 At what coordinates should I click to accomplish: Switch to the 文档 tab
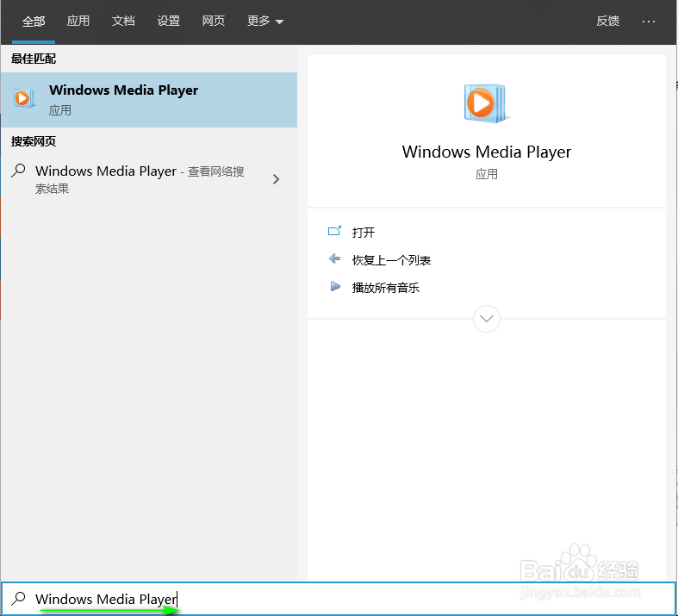click(123, 21)
